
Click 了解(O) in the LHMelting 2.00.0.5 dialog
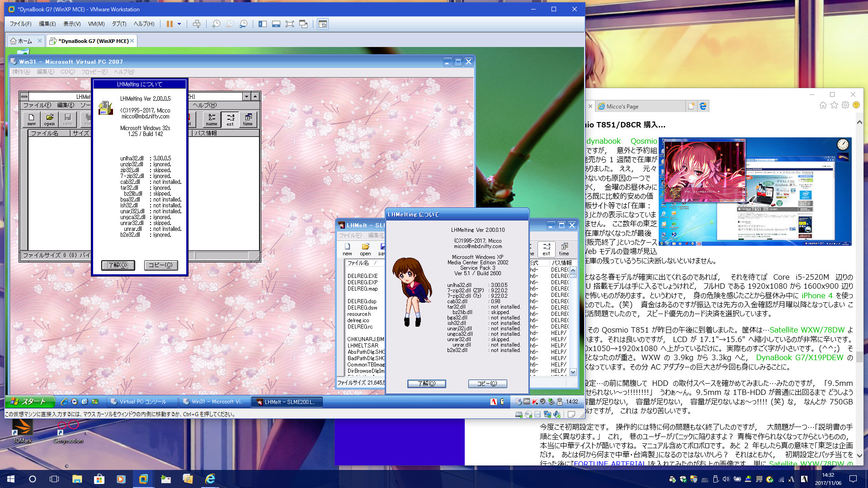[x=118, y=265]
